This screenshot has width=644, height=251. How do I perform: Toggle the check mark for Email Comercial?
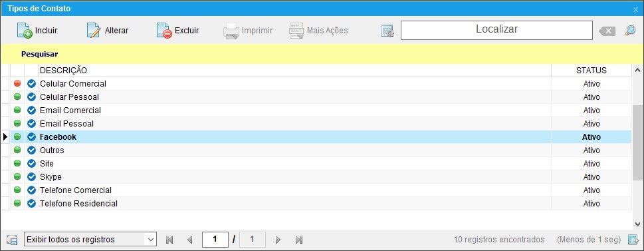[x=32, y=111]
